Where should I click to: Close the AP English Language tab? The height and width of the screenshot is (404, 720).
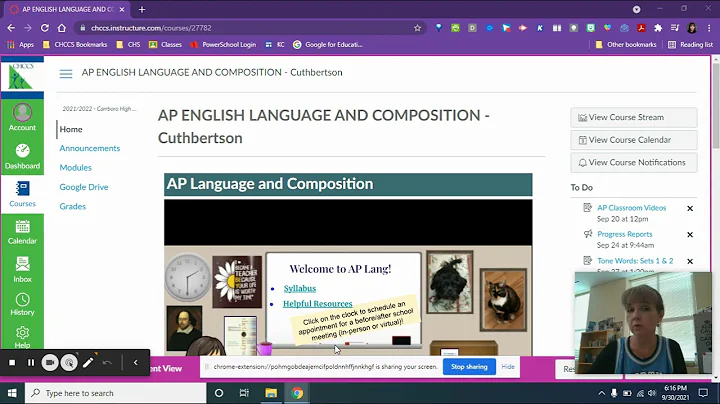coord(122,9)
